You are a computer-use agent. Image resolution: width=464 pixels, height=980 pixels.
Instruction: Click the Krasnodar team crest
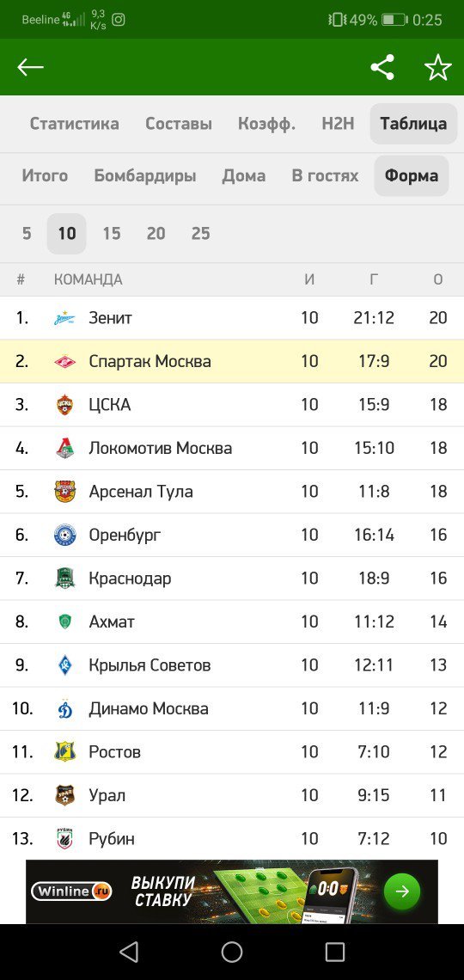tap(65, 579)
